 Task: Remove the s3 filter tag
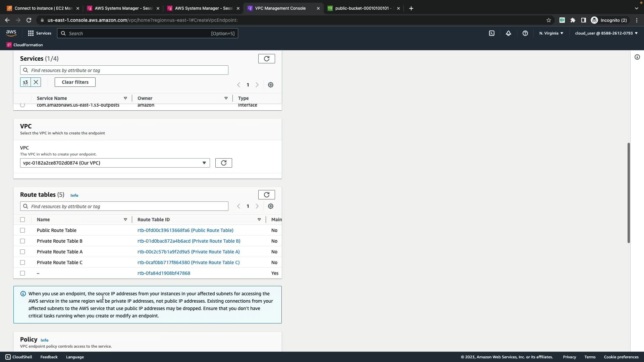click(x=36, y=82)
